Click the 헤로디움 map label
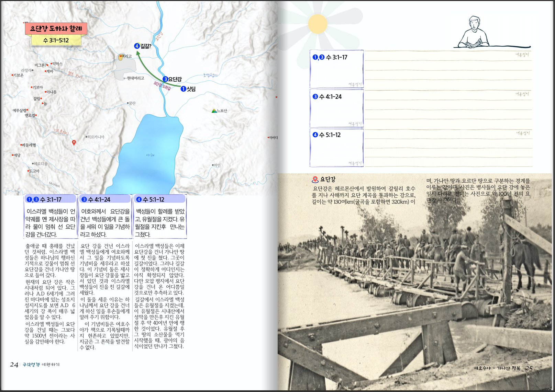The width and height of the screenshot is (555, 392). tap(41, 164)
